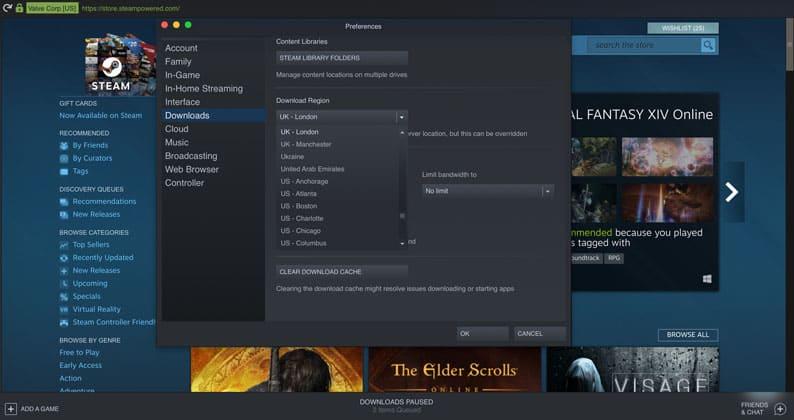Image resolution: width=794 pixels, height=420 pixels.
Task: Click the region list scrollbar thumb
Action: [x=403, y=216]
